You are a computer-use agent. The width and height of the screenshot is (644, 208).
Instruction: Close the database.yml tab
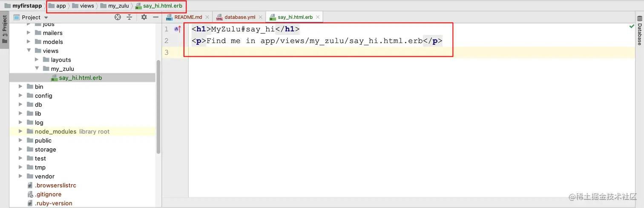pyautogui.click(x=261, y=17)
